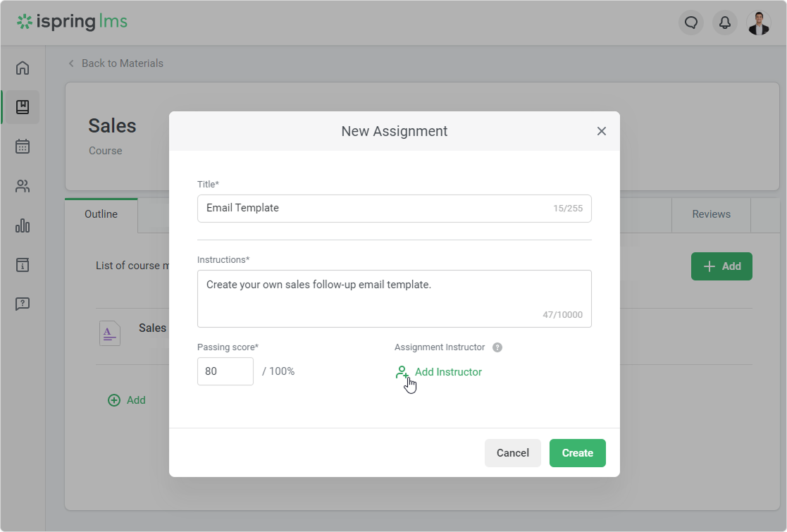
Task: Open the help question bubble icon
Action: coord(23,304)
